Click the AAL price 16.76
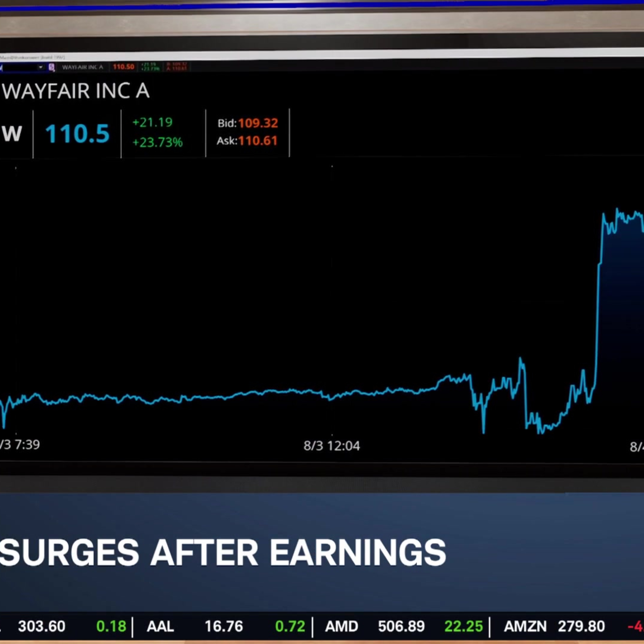This screenshot has width=644, height=644. click(224, 626)
